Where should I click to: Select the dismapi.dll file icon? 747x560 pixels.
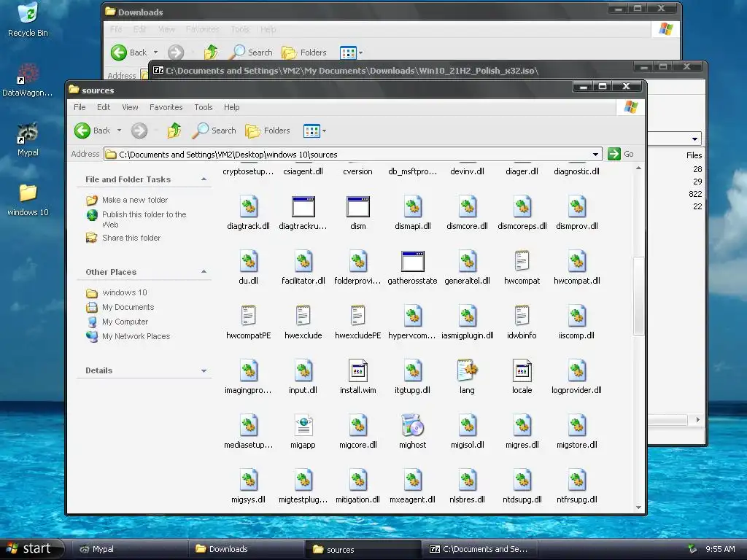pos(413,206)
